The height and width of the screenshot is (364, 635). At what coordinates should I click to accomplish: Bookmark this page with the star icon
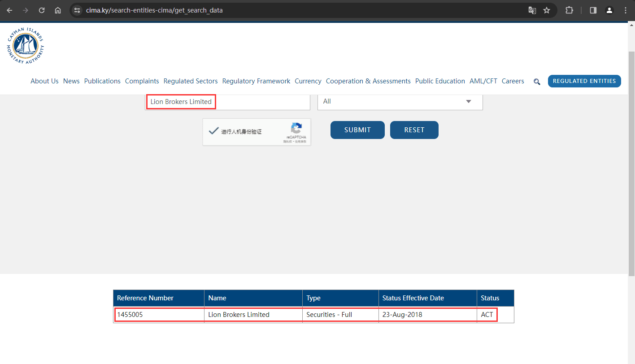[x=547, y=10]
